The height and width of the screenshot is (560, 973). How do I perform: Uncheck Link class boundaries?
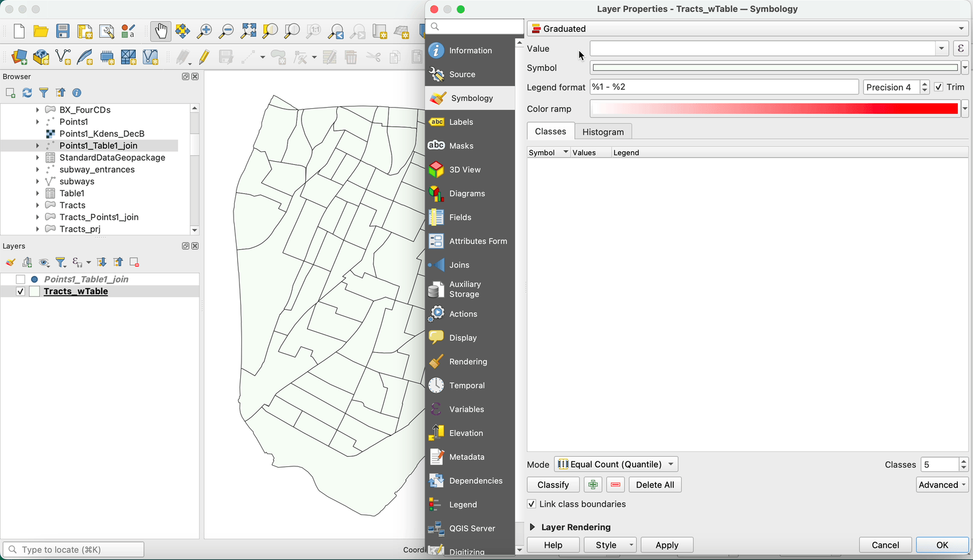coord(532,504)
